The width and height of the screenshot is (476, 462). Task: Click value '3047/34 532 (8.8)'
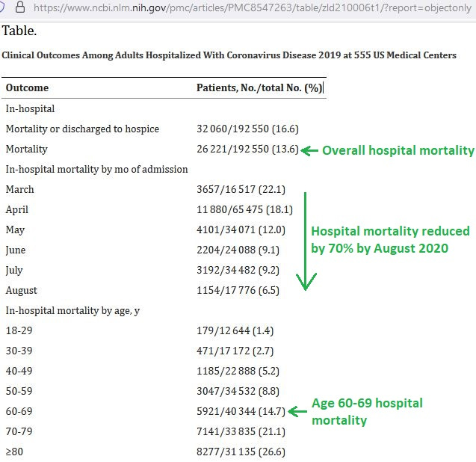238,391
